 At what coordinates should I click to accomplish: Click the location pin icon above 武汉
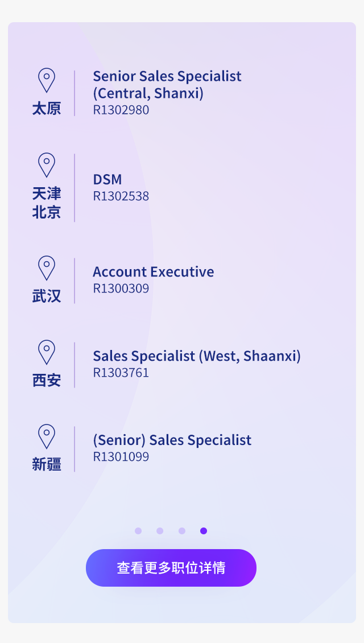(x=46, y=268)
